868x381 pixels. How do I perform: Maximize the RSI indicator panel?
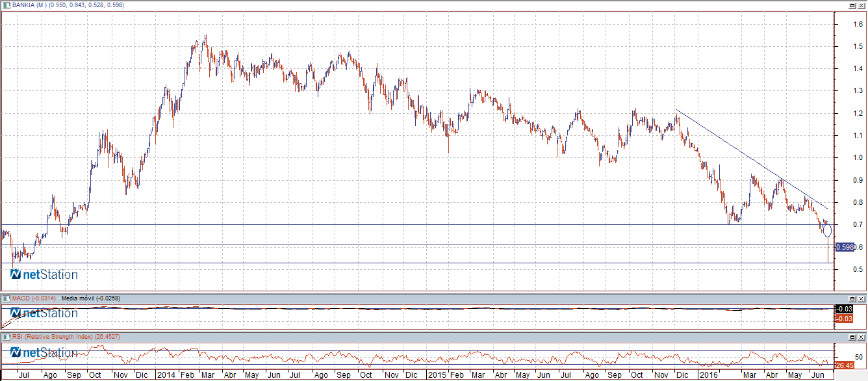coord(852,337)
